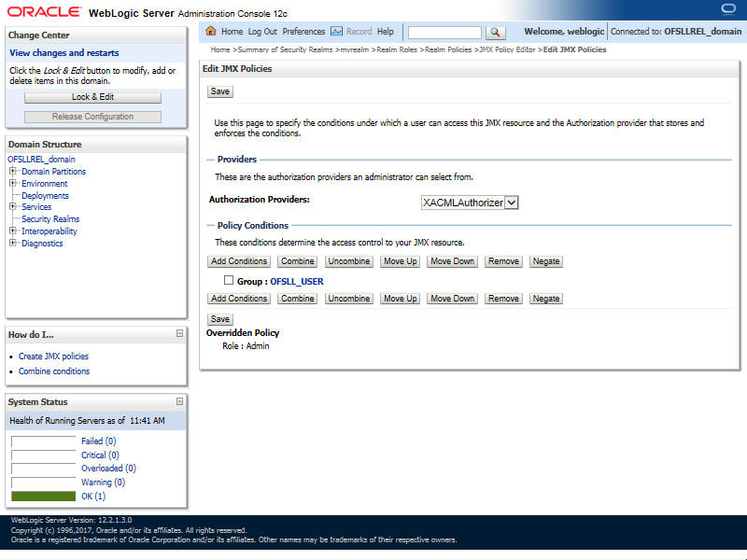
Task: Click lower Uncombine button
Action: click(348, 299)
